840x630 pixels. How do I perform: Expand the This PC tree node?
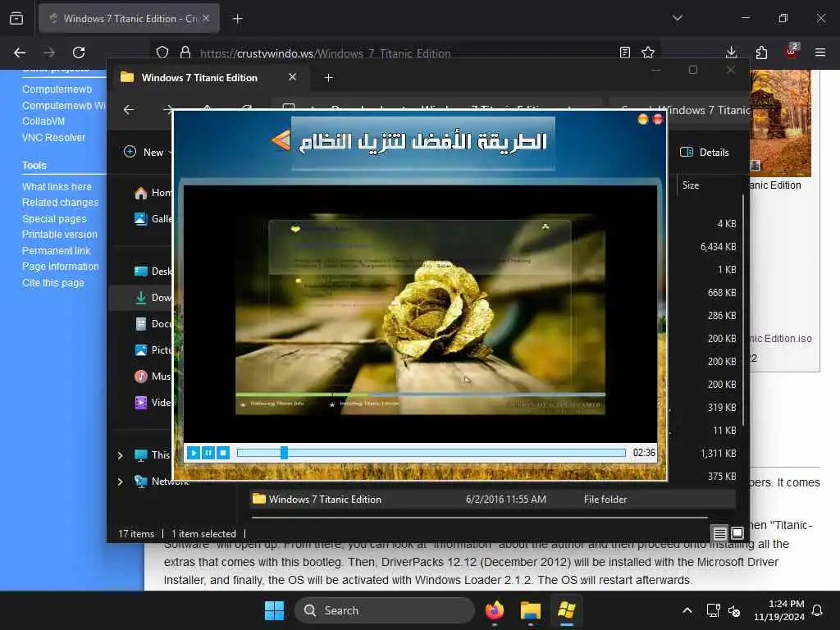click(121, 455)
